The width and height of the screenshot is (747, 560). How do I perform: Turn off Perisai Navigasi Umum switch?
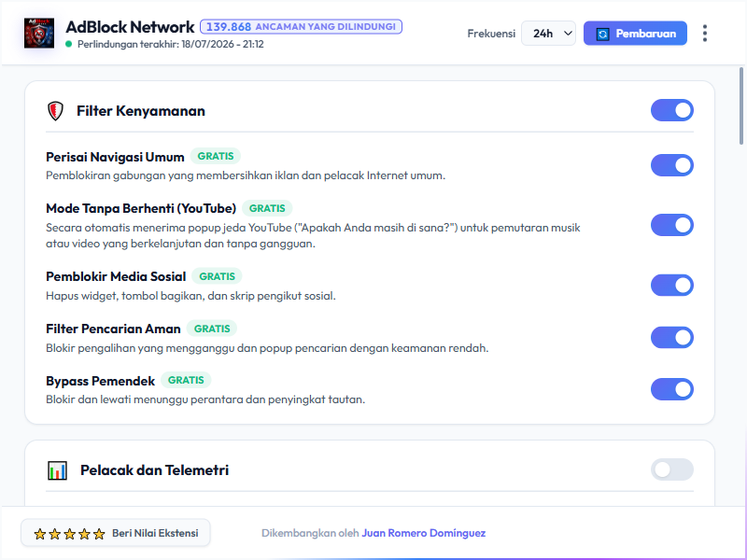click(671, 165)
